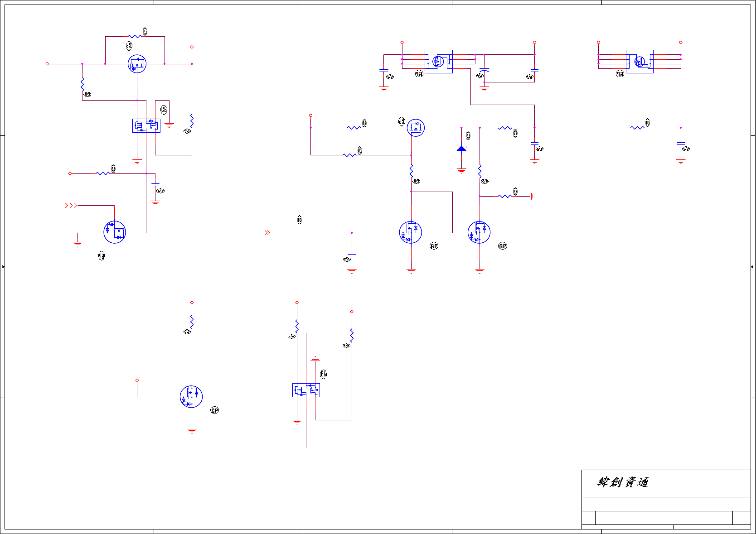The width and height of the screenshot is (756, 534).
Task: Select the filled blue diode symbol
Action: tap(461, 148)
